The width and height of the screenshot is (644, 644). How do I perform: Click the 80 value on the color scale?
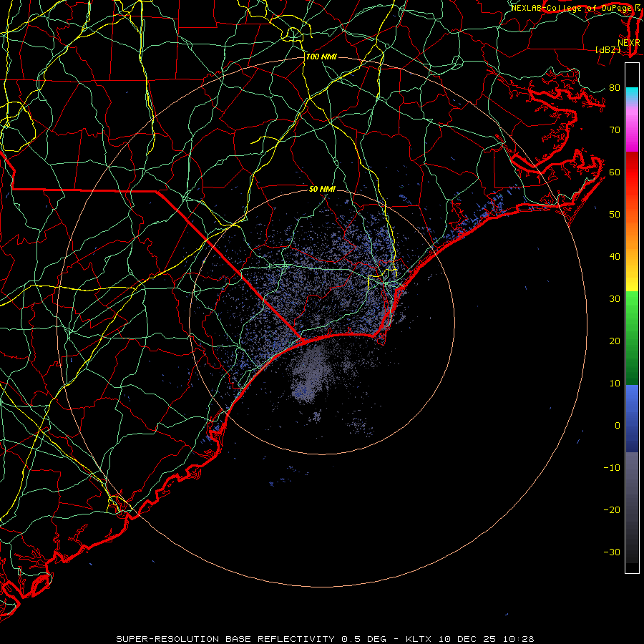(615, 87)
